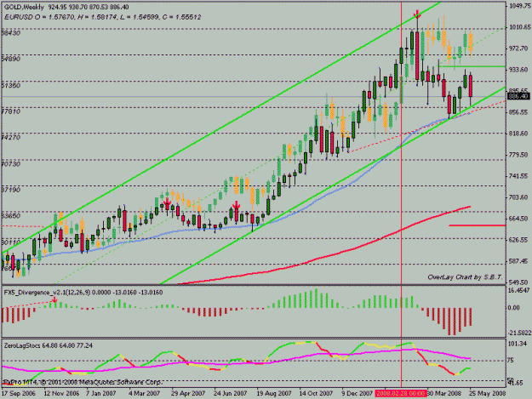This screenshot has height=399, width=532.
Task: Click the 9 Dec 2007 date label
Action: 357,393
